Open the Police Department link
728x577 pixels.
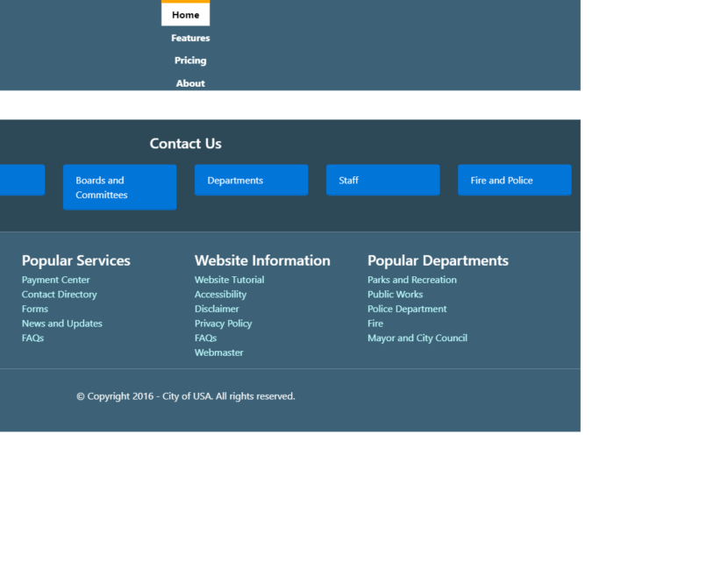click(407, 309)
